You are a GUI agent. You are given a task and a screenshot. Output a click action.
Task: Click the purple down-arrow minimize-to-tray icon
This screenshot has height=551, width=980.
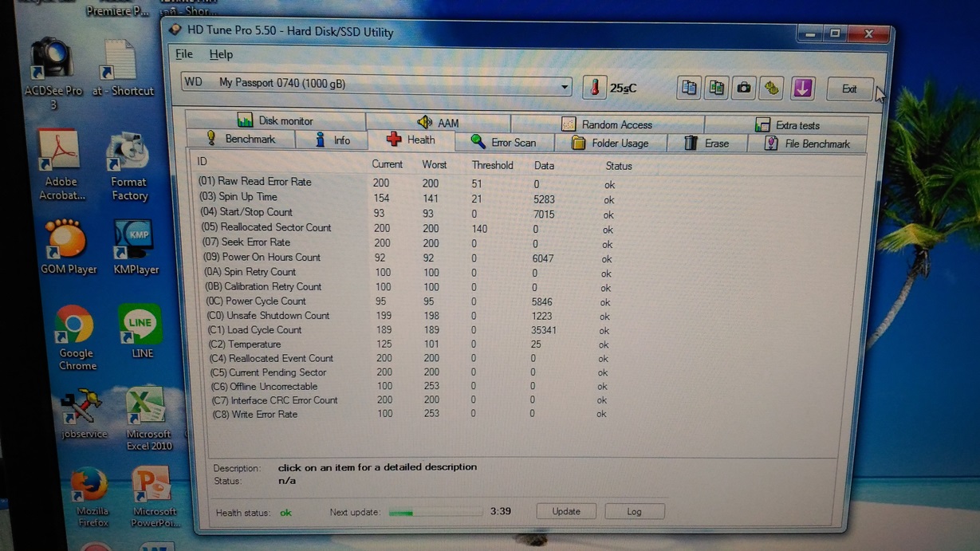coord(802,88)
